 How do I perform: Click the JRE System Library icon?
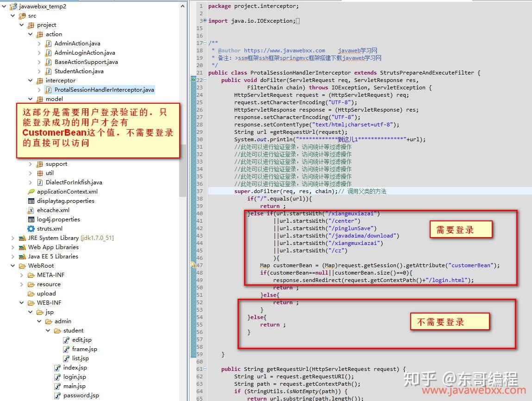[22, 238]
